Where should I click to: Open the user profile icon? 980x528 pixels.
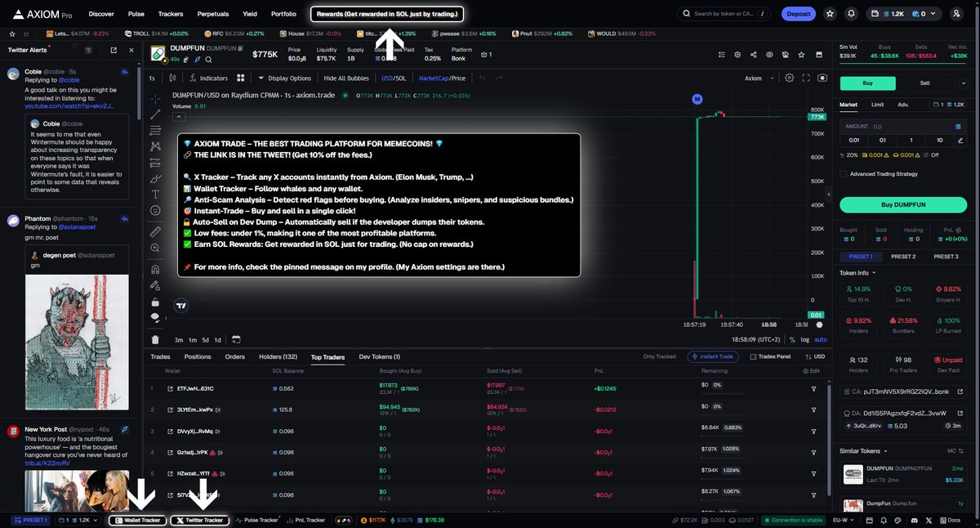956,14
